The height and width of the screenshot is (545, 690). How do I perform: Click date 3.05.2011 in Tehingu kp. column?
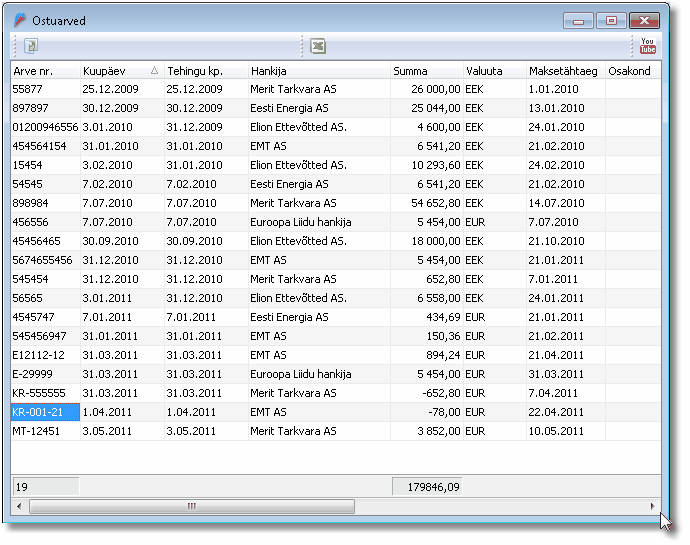tap(206, 431)
